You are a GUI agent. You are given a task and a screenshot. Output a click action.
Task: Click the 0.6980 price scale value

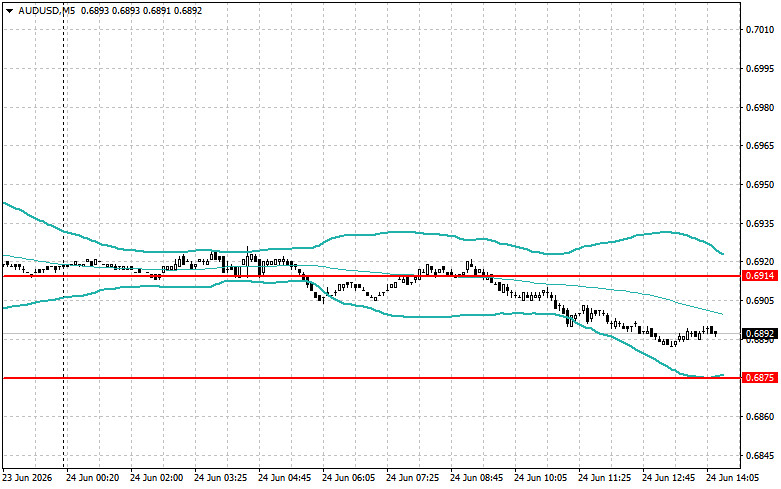click(760, 108)
